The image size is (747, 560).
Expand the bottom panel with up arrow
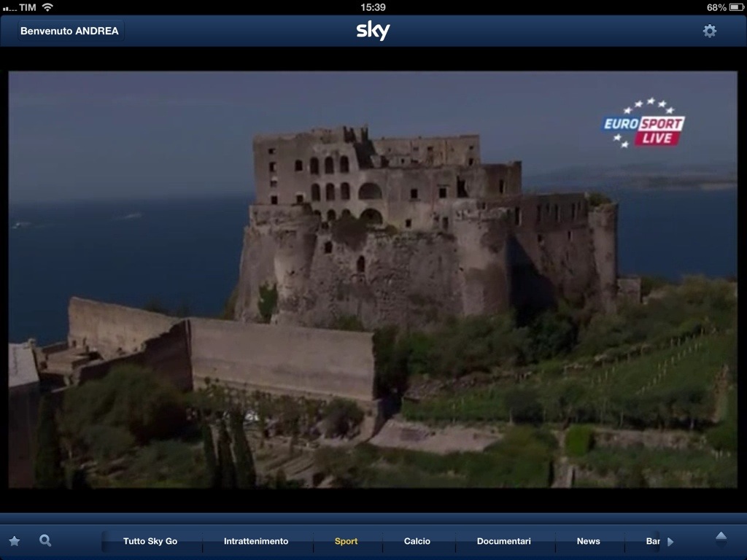point(721,538)
